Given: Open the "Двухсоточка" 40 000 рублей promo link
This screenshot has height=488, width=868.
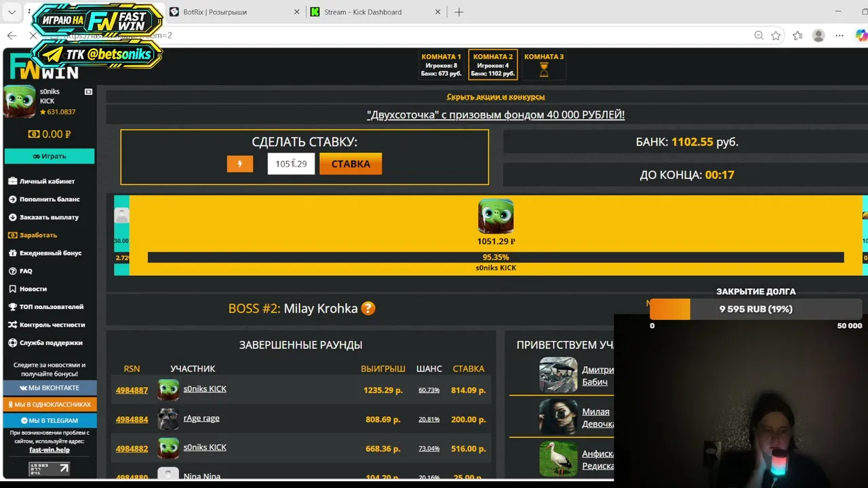Looking at the screenshot, I should click(x=496, y=115).
